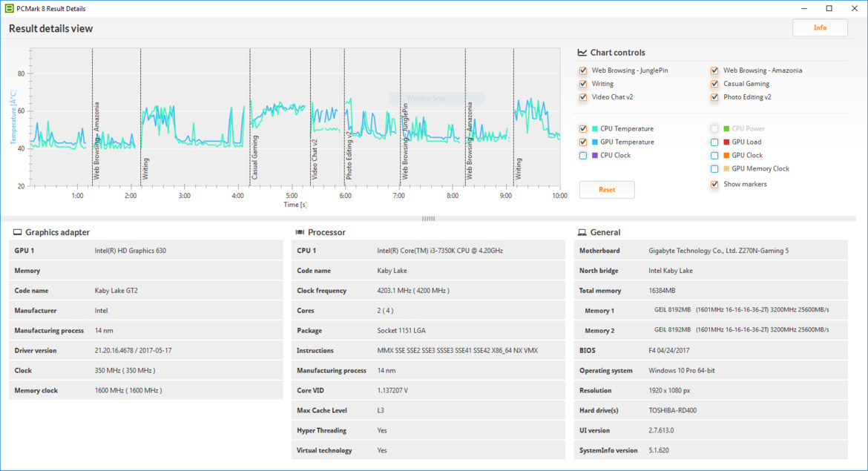Click the GPU Temperature blue color swatch
Screen dimensions: 868x471
594,142
